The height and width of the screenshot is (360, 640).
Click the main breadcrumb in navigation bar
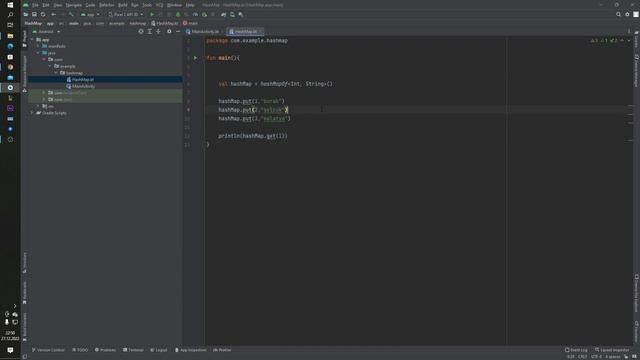click(x=190, y=23)
